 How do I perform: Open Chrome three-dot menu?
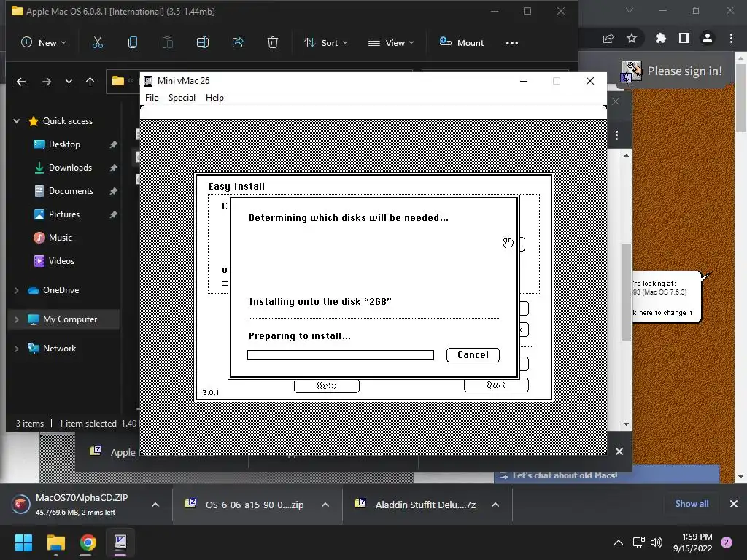pyautogui.click(x=731, y=38)
